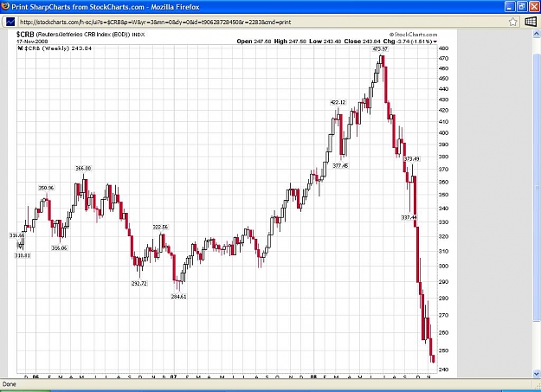Click the 240 value on price axis
The width and height of the screenshot is (541, 392).
[x=444, y=370]
